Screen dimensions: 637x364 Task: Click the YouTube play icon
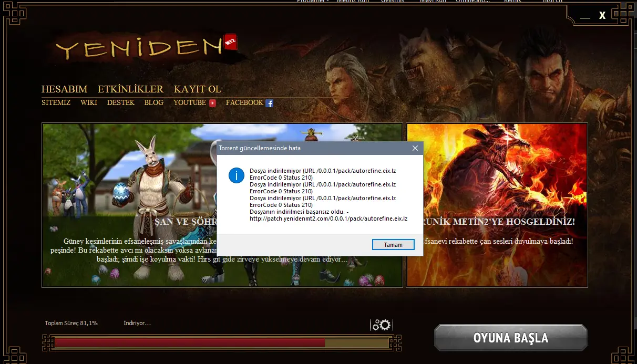coord(212,103)
